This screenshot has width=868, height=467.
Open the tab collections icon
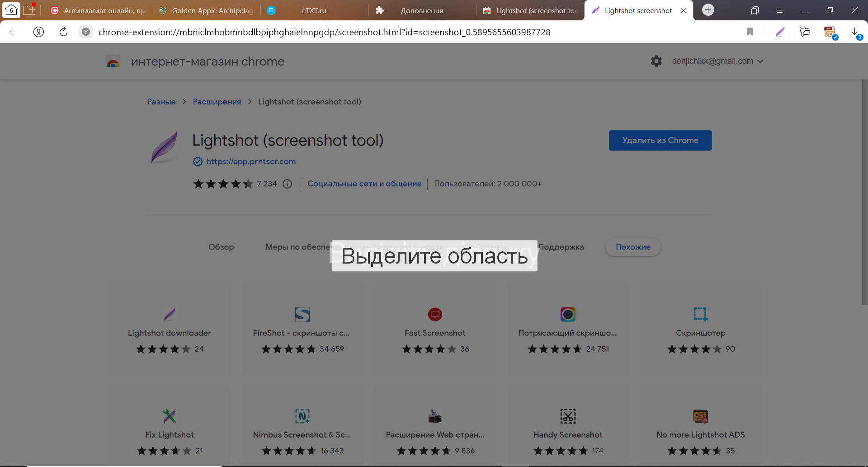coord(755,10)
